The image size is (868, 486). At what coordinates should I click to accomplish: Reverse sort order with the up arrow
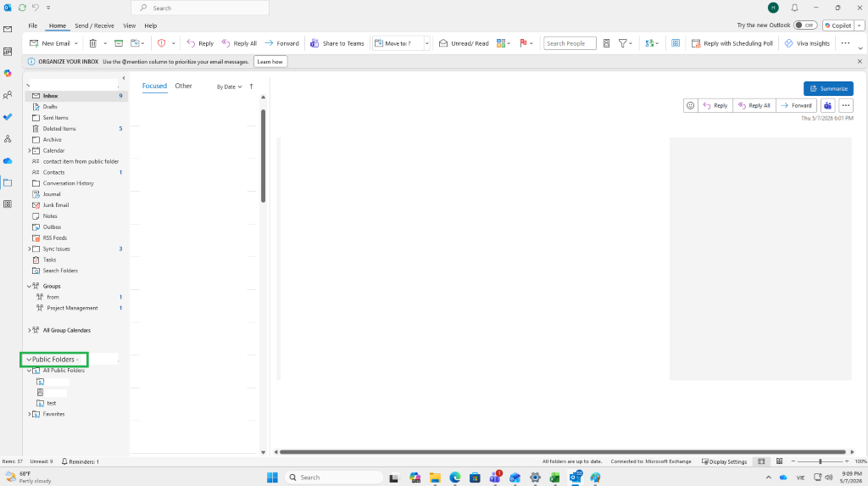(251, 87)
